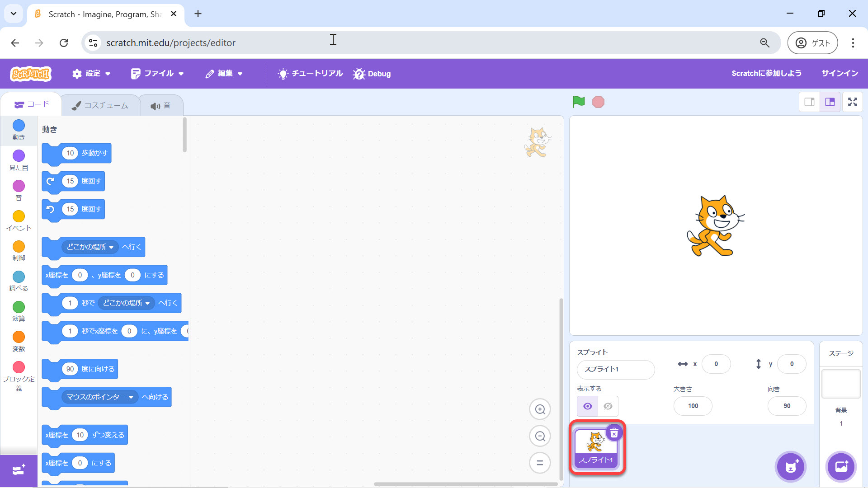Select the stage backdrop thumbnail

coord(841,384)
